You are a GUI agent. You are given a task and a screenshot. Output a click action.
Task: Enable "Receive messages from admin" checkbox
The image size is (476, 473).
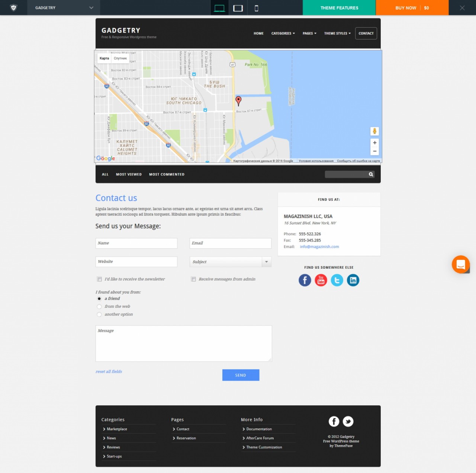pyautogui.click(x=193, y=279)
